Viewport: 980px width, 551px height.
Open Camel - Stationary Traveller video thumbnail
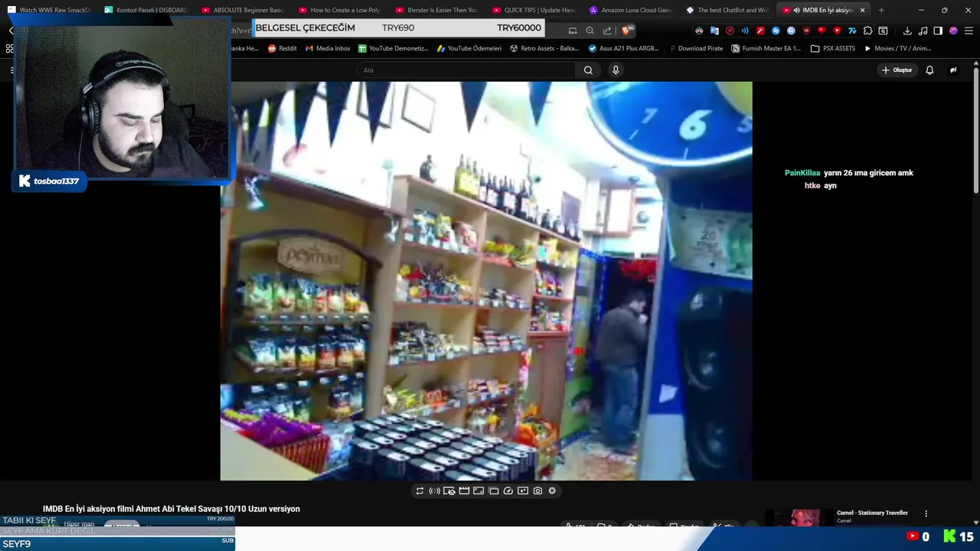coord(798,517)
